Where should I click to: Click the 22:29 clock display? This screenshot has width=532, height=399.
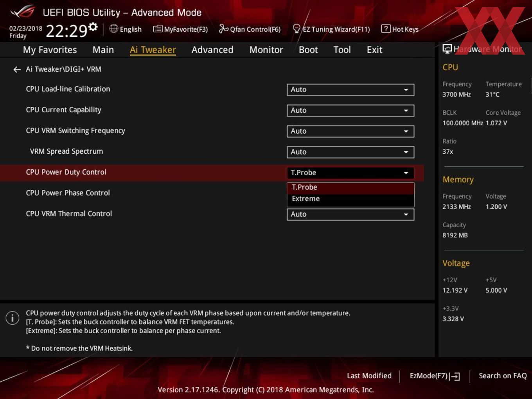66,31
